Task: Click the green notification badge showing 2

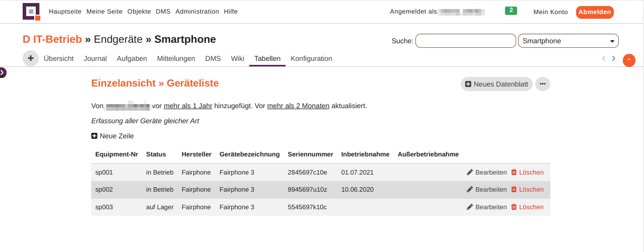Action: pos(511,11)
